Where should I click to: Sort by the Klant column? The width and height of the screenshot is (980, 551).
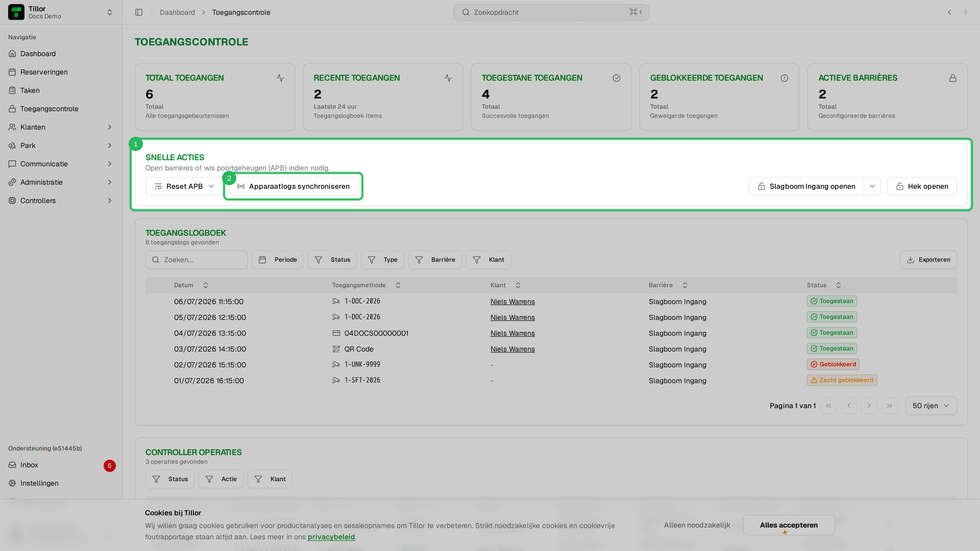505,285
